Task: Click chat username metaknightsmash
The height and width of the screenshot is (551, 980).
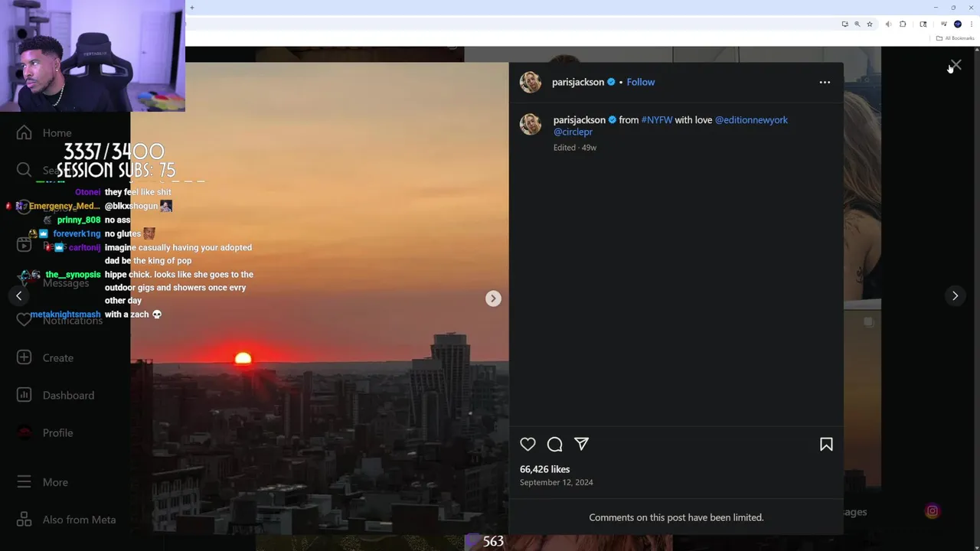Action: point(65,315)
